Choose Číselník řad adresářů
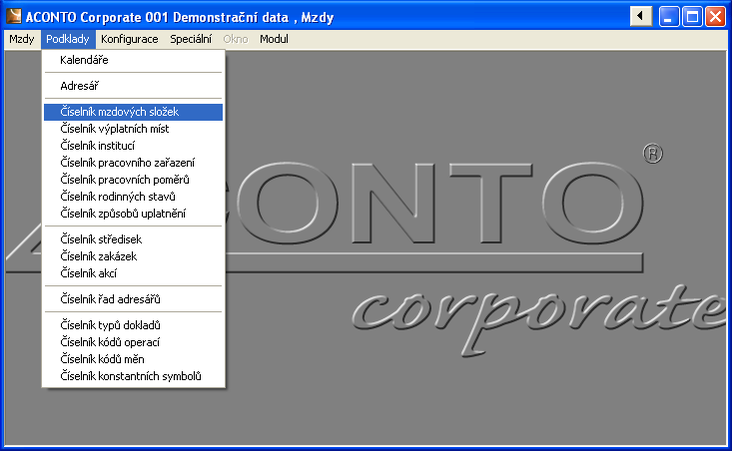Viewport: 732px width, 451px height. coord(133,299)
